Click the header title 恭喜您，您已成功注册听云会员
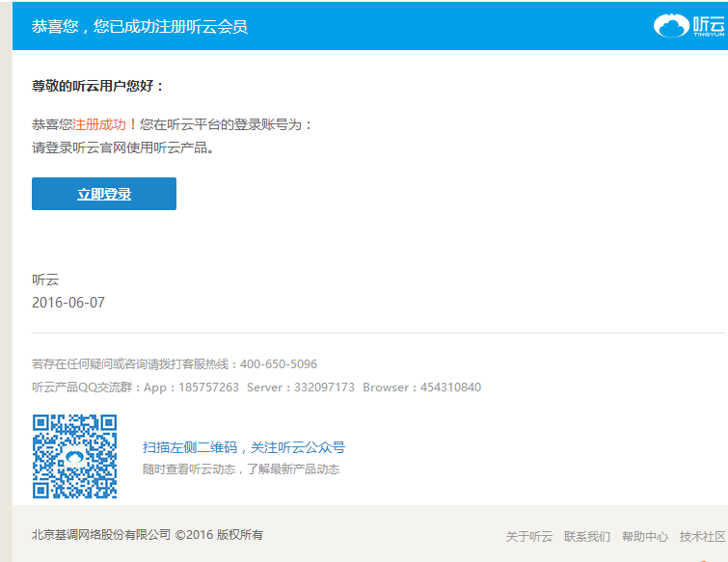Screen dimensions: 728x562 [x=140, y=26]
